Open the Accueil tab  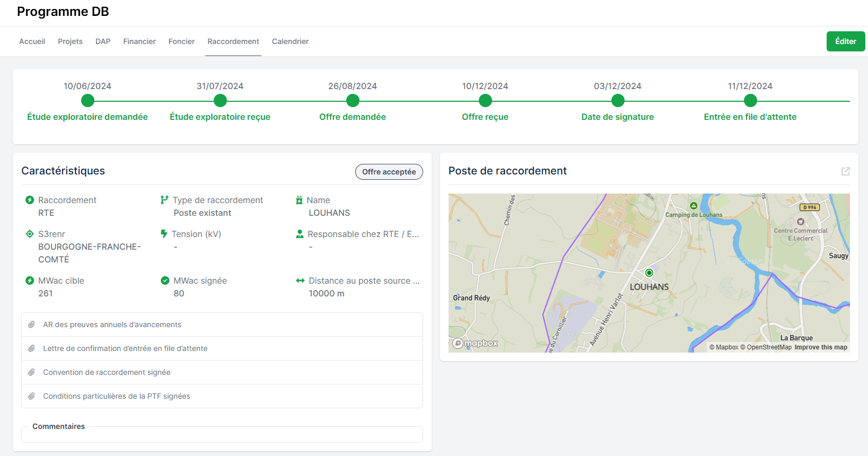tap(32, 41)
